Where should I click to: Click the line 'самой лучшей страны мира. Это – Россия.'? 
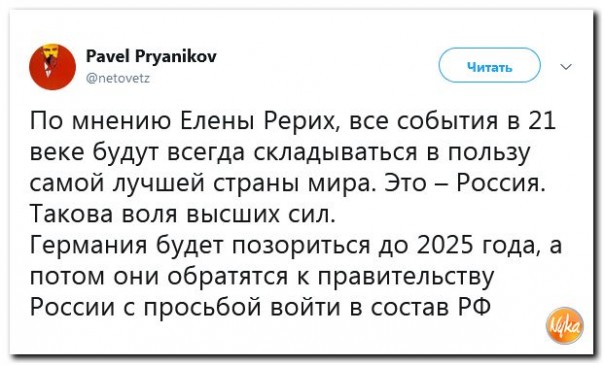pos(287,182)
